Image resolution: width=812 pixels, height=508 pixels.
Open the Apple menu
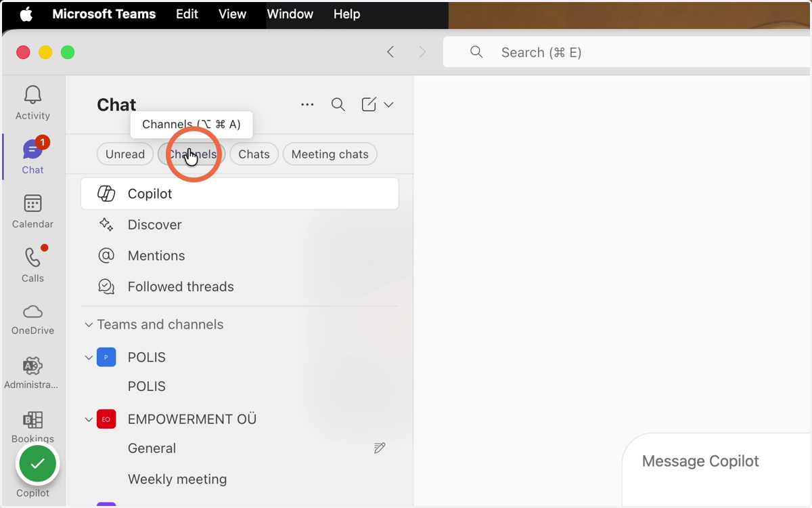[x=26, y=14]
